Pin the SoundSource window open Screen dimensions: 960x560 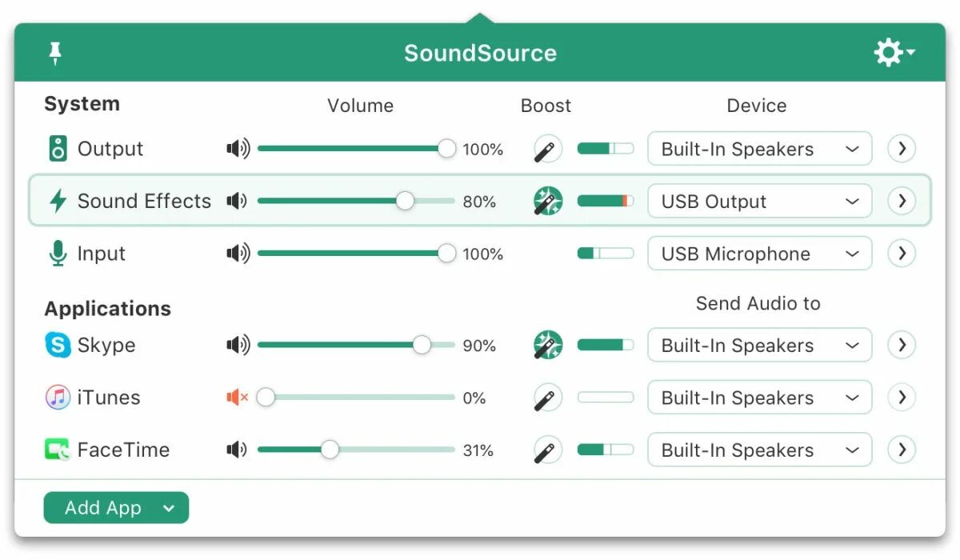pyautogui.click(x=55, y=54)
